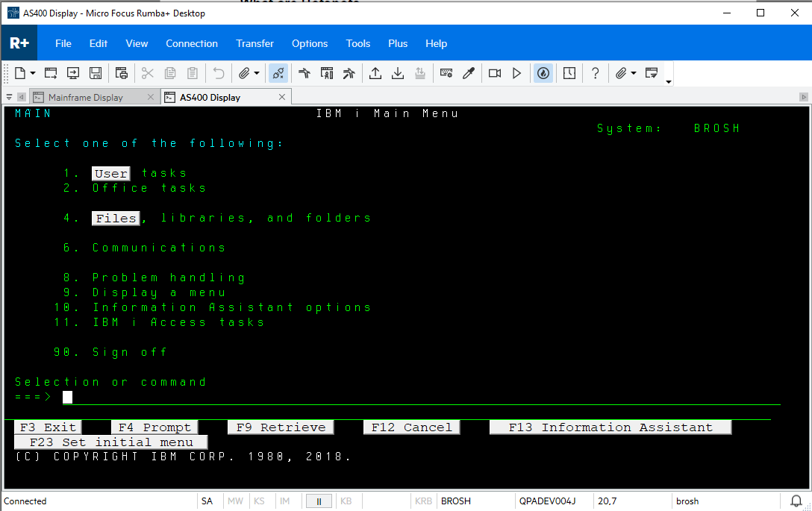812x511 pixels.
Task: Click the monitor-with-arrow session icon
Action: click(73, 73)
